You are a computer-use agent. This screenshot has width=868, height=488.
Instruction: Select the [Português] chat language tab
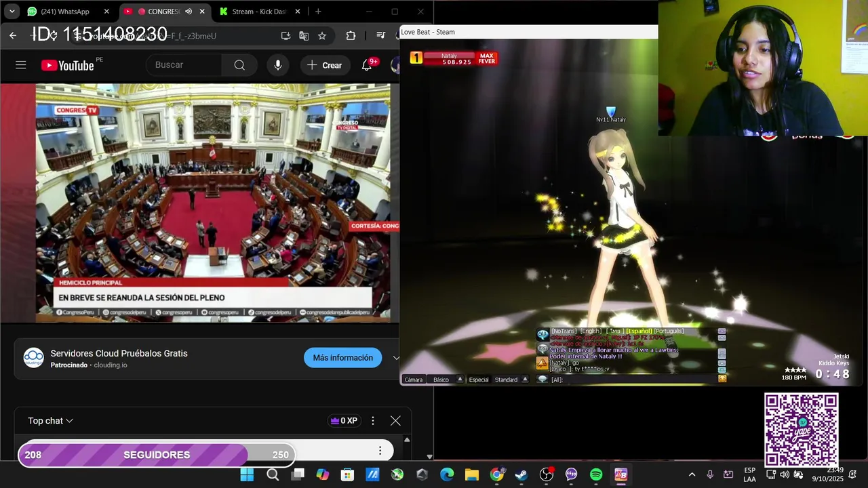(x=669, y=331)
